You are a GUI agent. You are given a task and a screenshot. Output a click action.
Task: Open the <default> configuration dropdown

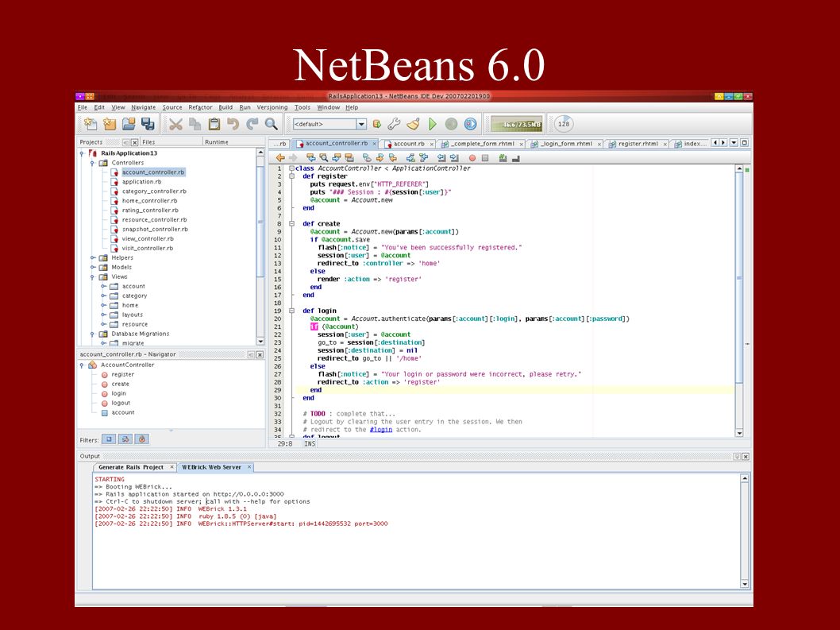[x=361, y=125]
